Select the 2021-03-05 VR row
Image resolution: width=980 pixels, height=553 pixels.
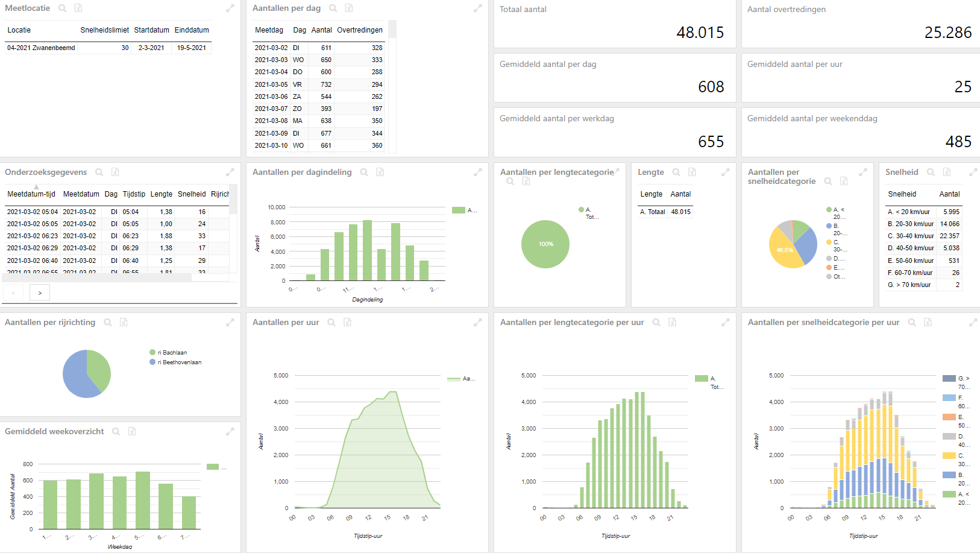point(319,84)
